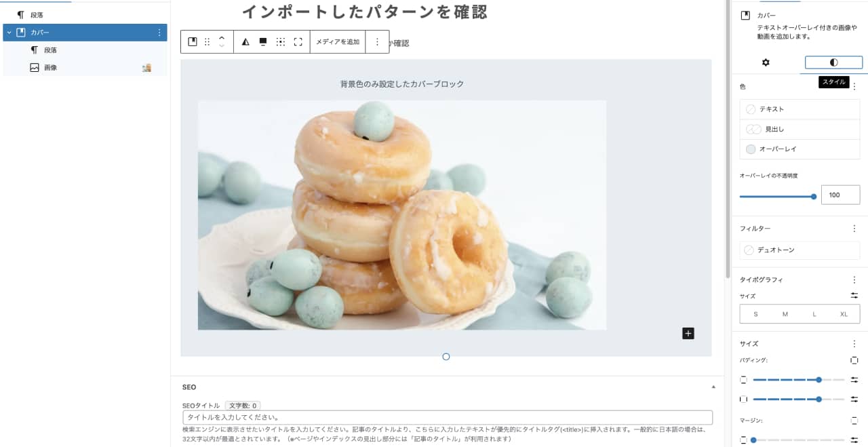Unlink padding sides toggle icon
868x447 pixels.
click(x=854, y=360)
